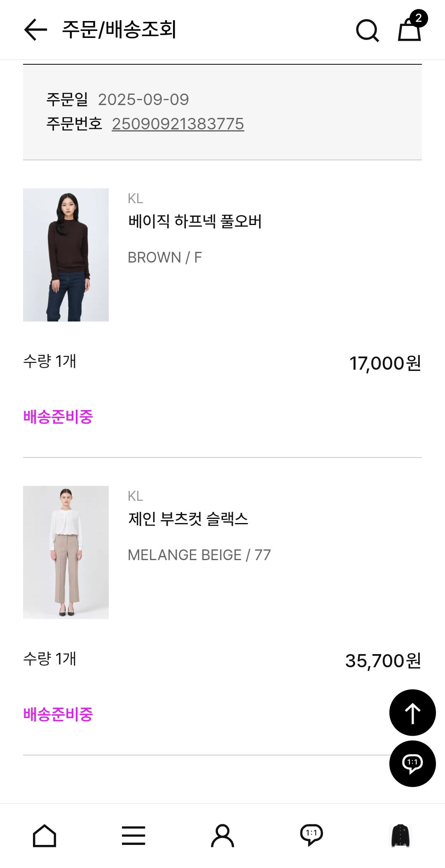Screen dimensions: 445x868
Task: Tap 배송준비중 status under the pullover
Action: [x=58, y=417]
